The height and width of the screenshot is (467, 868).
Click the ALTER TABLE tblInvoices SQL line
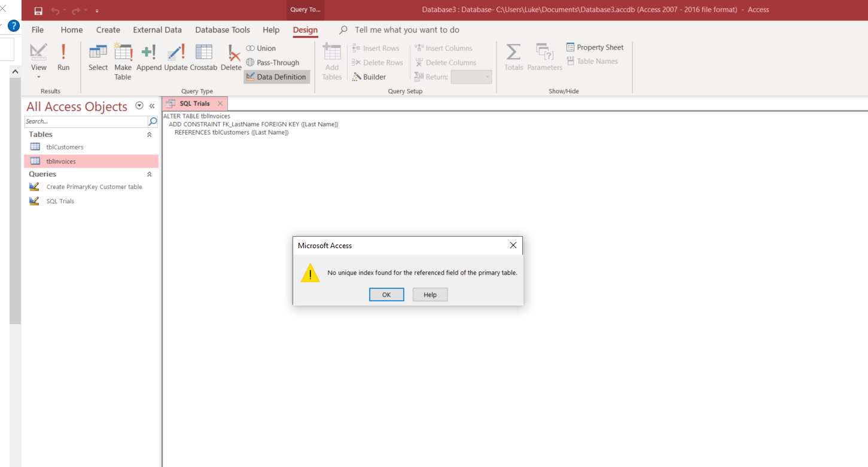(197, 116)
